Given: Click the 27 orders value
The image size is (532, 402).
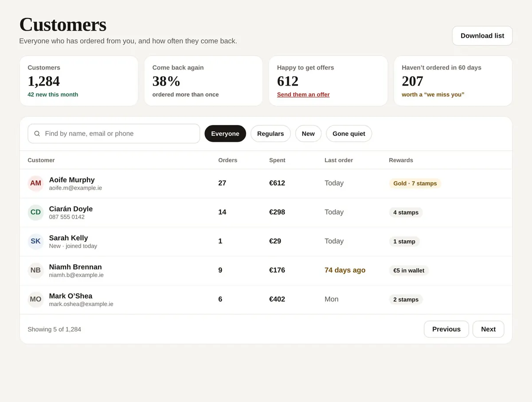Looking at the screenshot, I should coord(222,183).
